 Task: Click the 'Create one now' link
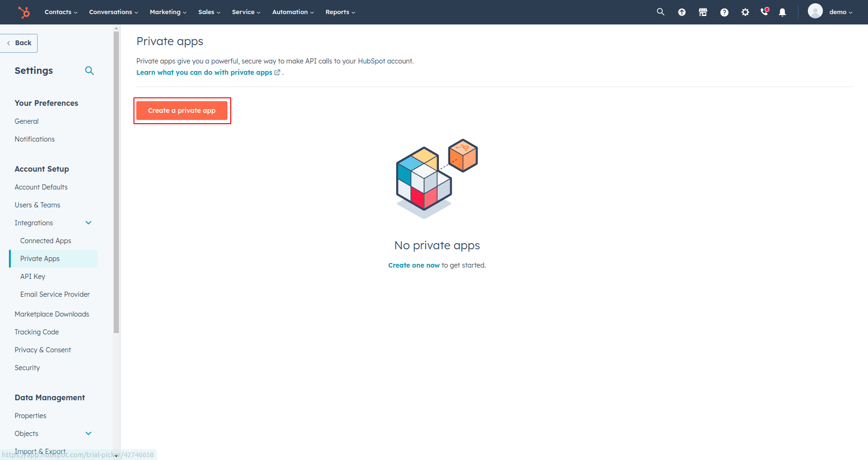[414, 265]
